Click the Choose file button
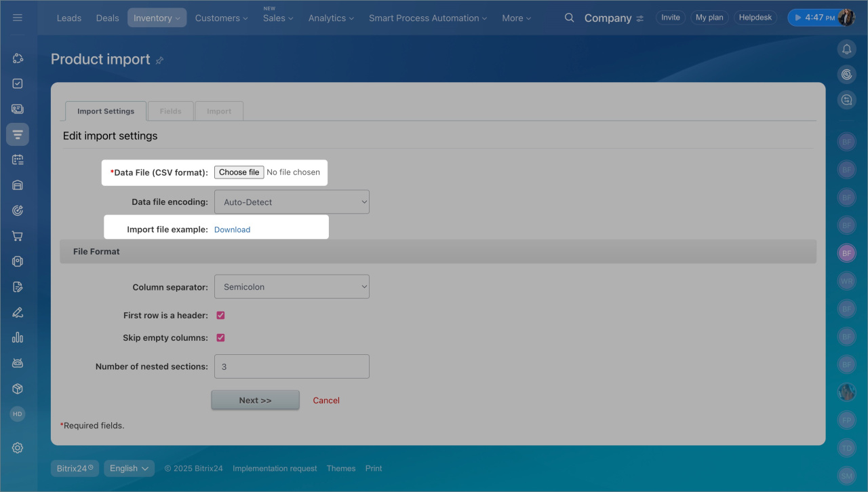The height and width of the screenshot is (492, 868). pos(239,172)
